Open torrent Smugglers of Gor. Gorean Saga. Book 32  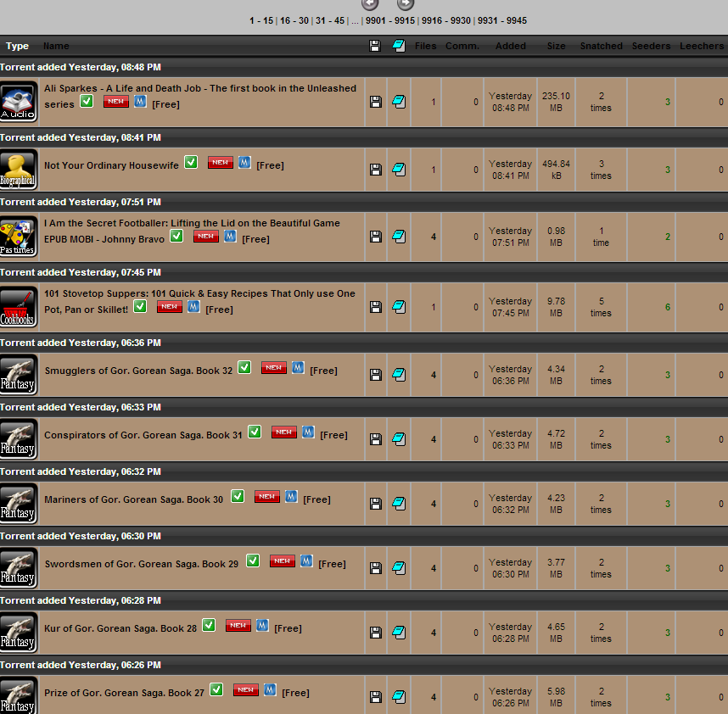pyautogui.click(x=138, y=371)
